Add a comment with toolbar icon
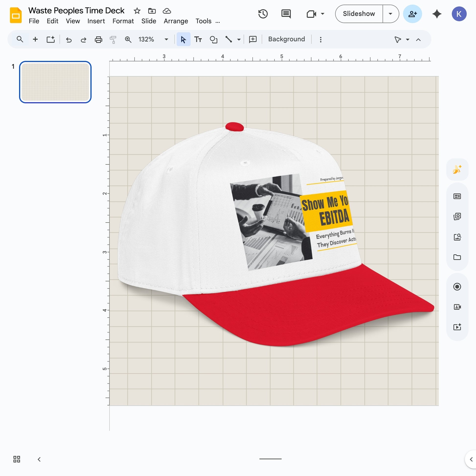Screen dimensions: 476x476 tap(253, 39)
